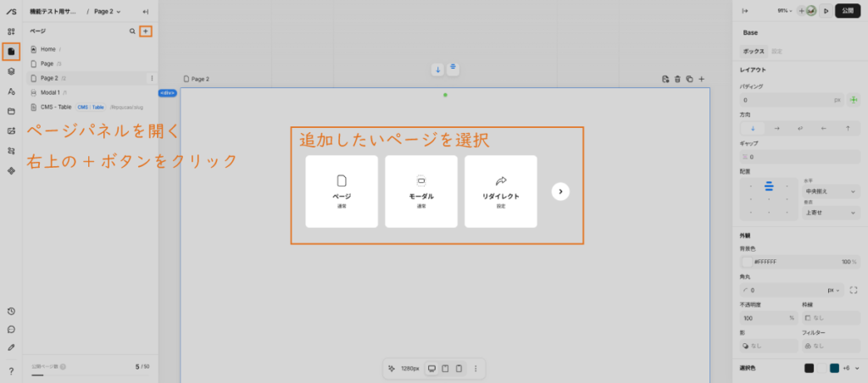868x383 pixels.
Task: Open the typography styles panel icon
Action: pos(11,92)
